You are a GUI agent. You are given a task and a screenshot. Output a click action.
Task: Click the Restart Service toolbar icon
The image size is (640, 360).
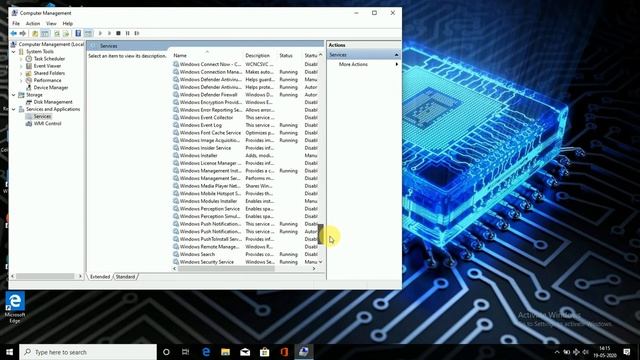coord(137,33)
